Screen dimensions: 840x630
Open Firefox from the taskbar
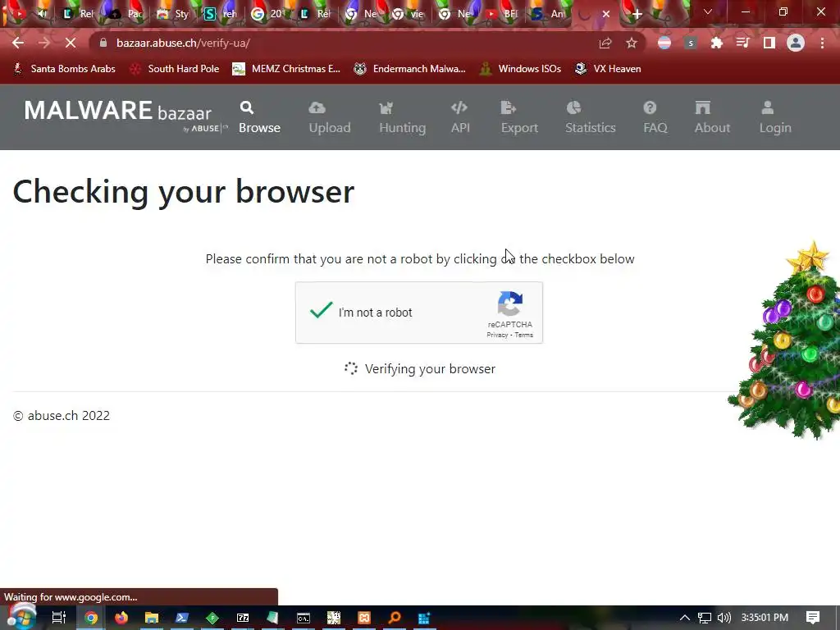click(121, 618)
